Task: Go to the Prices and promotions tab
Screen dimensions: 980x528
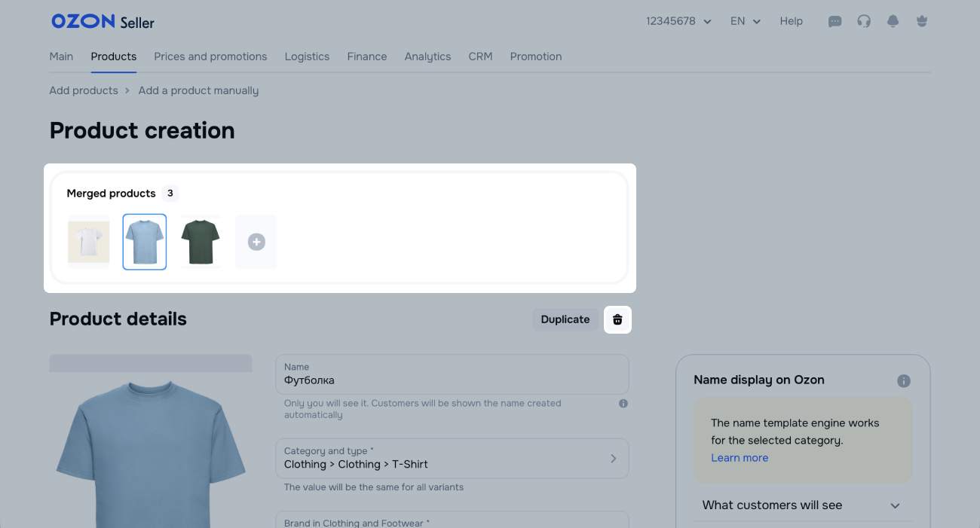Action: (210, 56)
